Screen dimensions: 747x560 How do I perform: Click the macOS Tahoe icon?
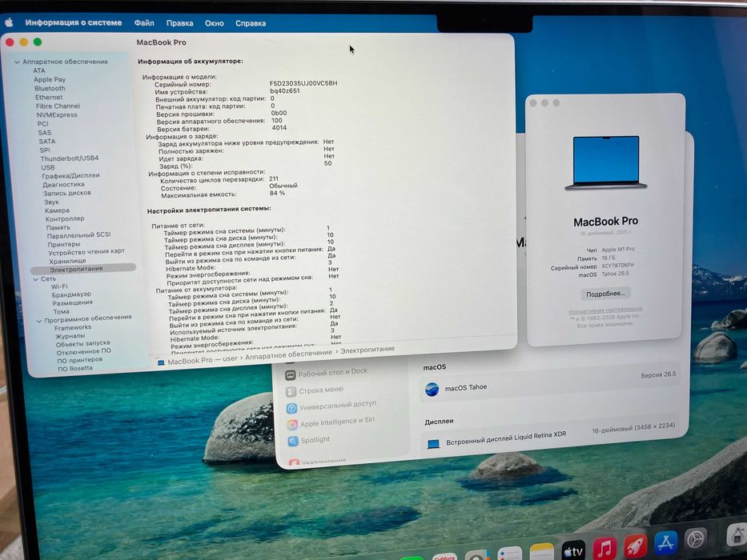432,389
